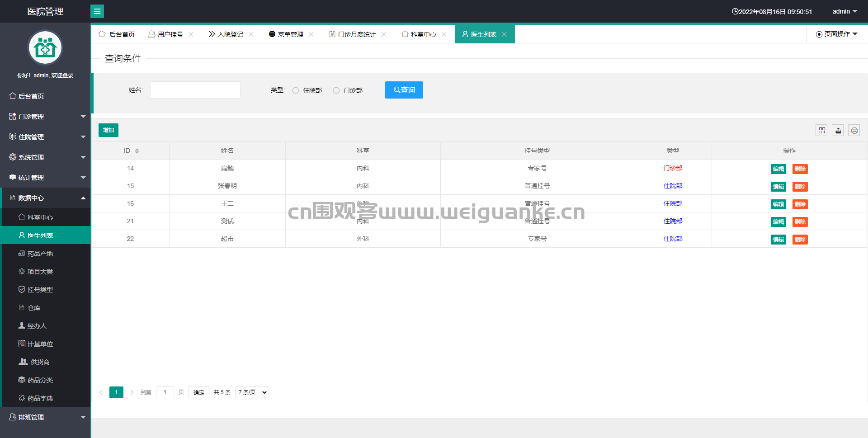Open the 页面操作 dropdown
The width and height of the screenshot is (868, 438).
pos(837,34)
